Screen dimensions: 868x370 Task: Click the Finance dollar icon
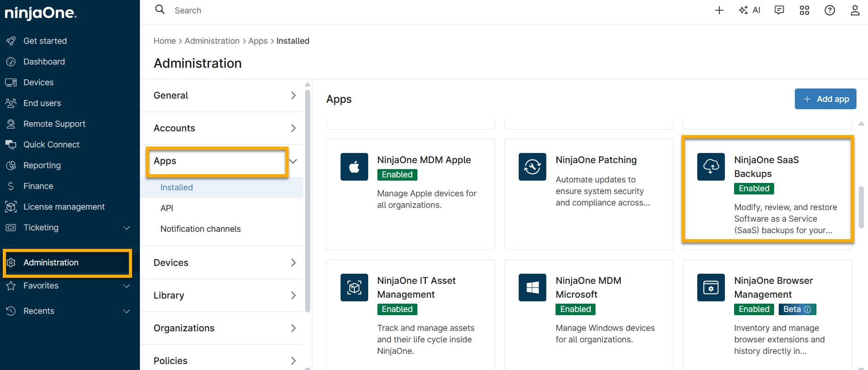pos(11,186)
